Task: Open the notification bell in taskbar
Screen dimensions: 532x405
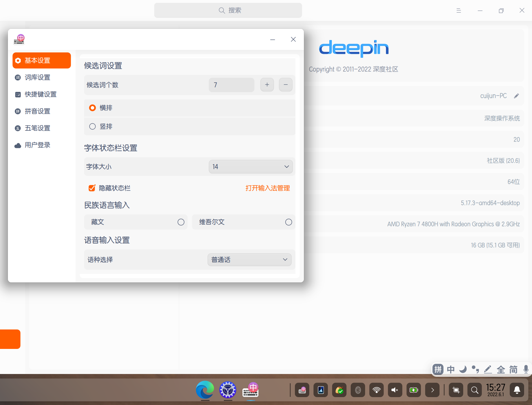Action: pyautogui.click(x=517, y=390)
